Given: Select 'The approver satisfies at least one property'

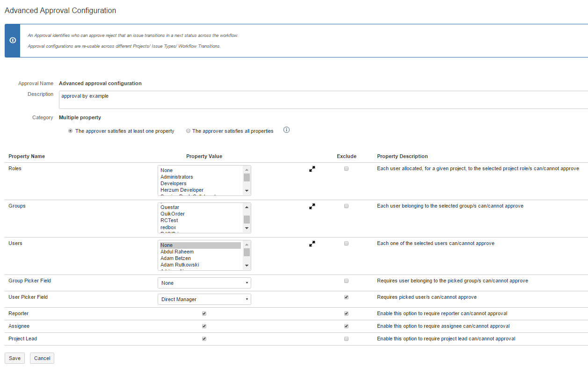Looking at the screenshot, I should tap(71, 131).
